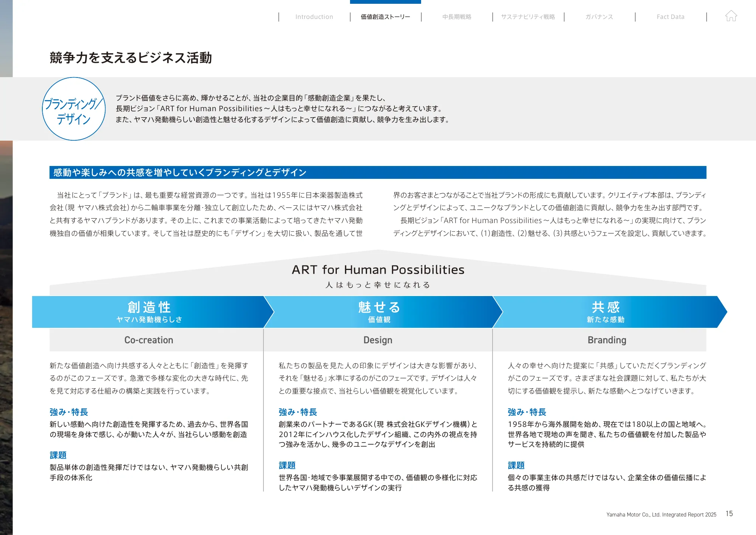
Task: Click the home icon in the top navigation
Action: point(732,16)
